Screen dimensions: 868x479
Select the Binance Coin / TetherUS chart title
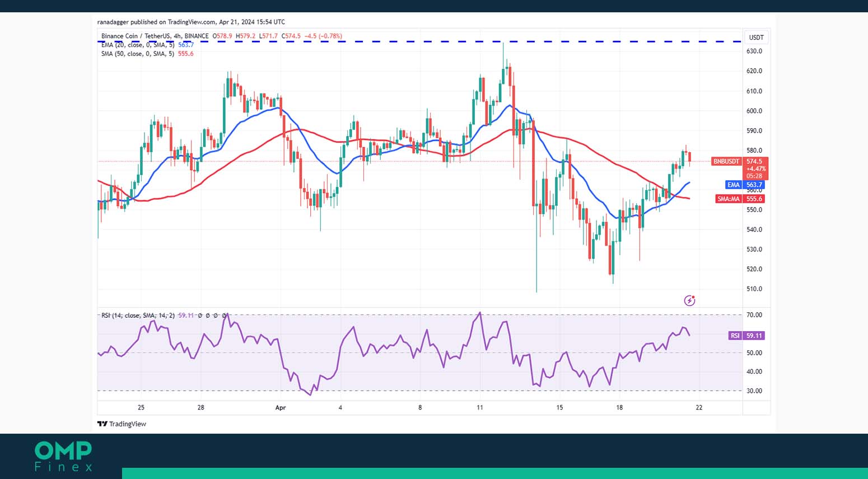tap(155, 36)
